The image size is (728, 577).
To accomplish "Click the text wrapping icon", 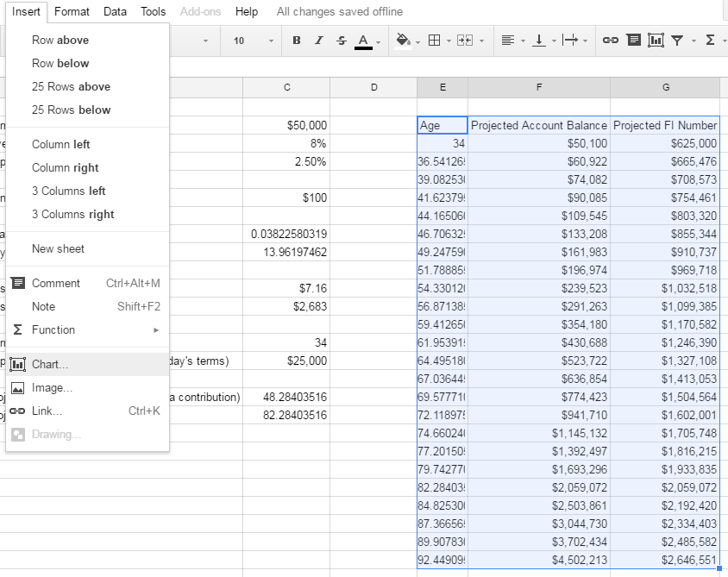I will tap(570, 41).
